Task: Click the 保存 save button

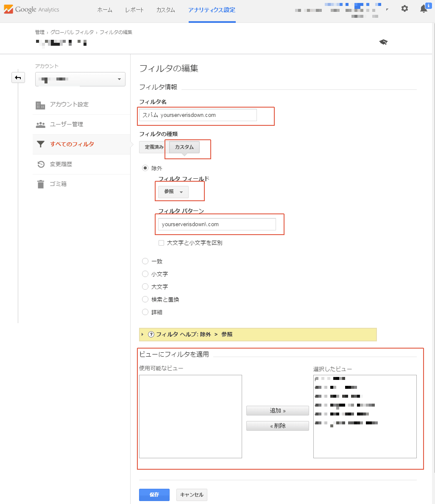Action: 154,495
